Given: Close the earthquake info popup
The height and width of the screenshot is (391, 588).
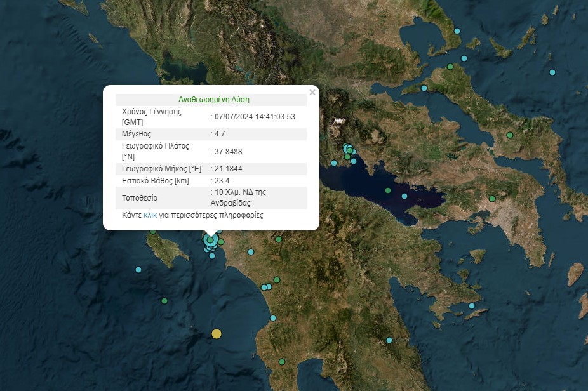Looking at the screenshot, I should pos(312,93).
